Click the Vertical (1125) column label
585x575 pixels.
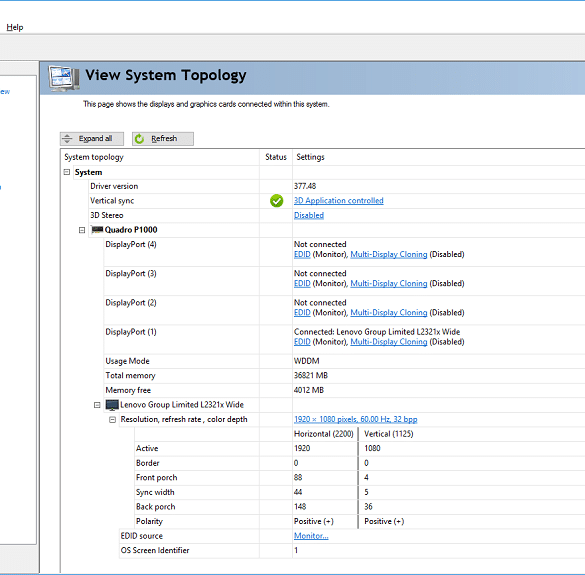click(x=389, y=434)
